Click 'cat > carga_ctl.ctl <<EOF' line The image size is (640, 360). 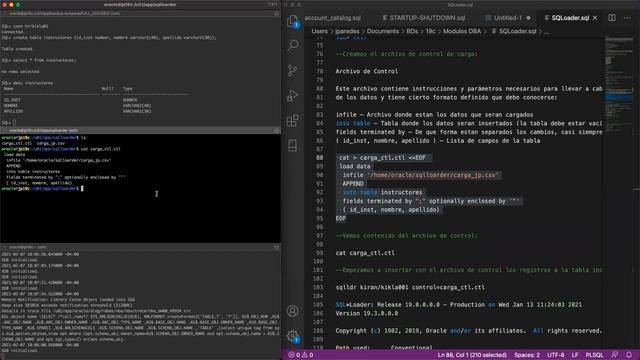click(x=382, y=158)
